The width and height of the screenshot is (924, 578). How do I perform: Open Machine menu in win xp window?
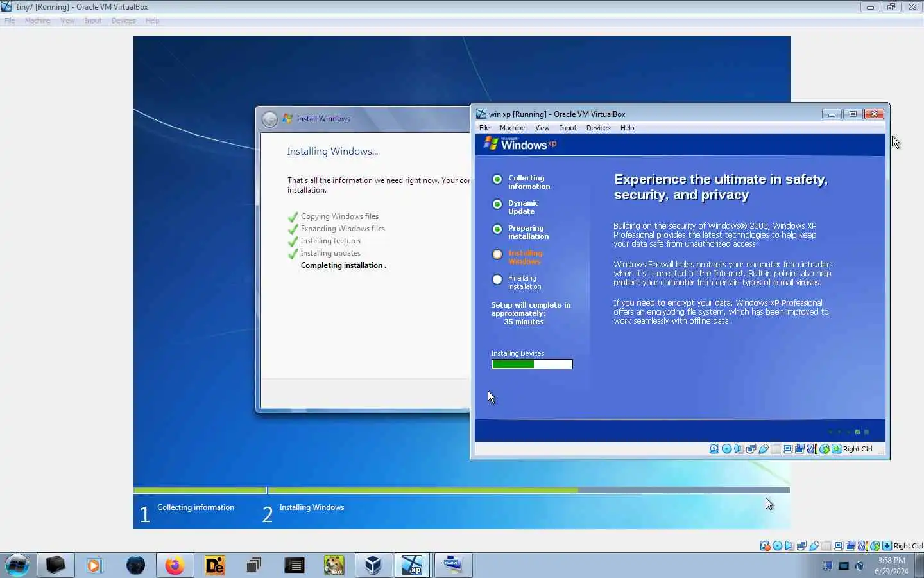coord(512,128)
